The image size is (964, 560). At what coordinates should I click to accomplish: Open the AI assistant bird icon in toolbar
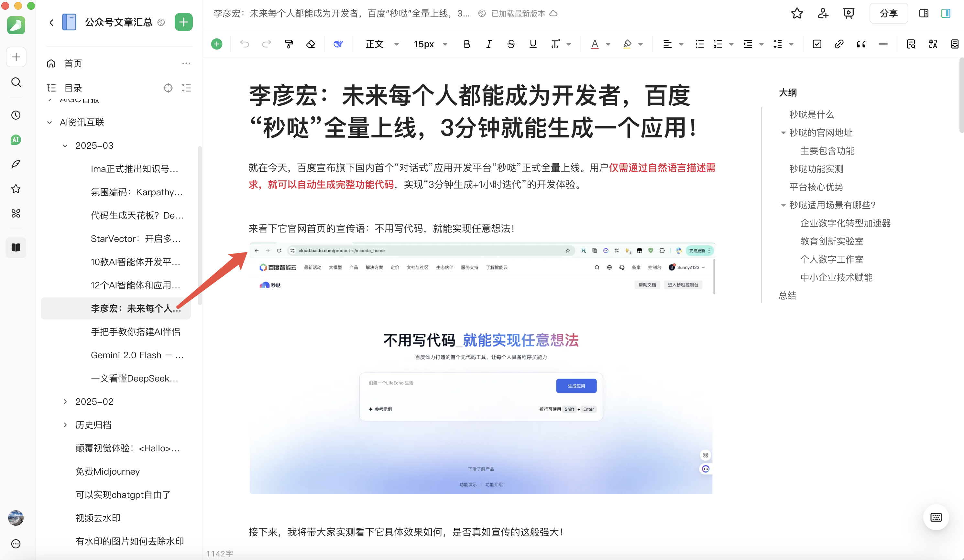338,44
